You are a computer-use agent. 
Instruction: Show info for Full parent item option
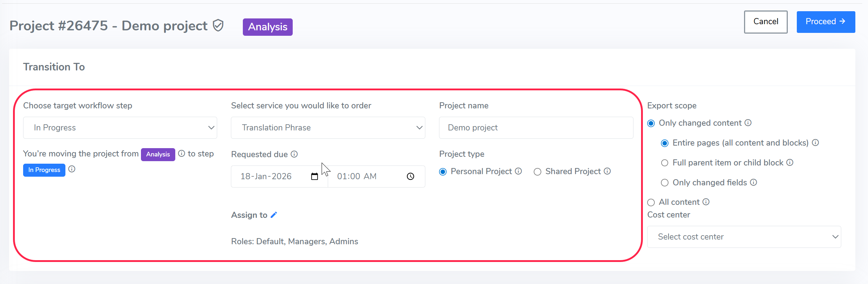790,163
